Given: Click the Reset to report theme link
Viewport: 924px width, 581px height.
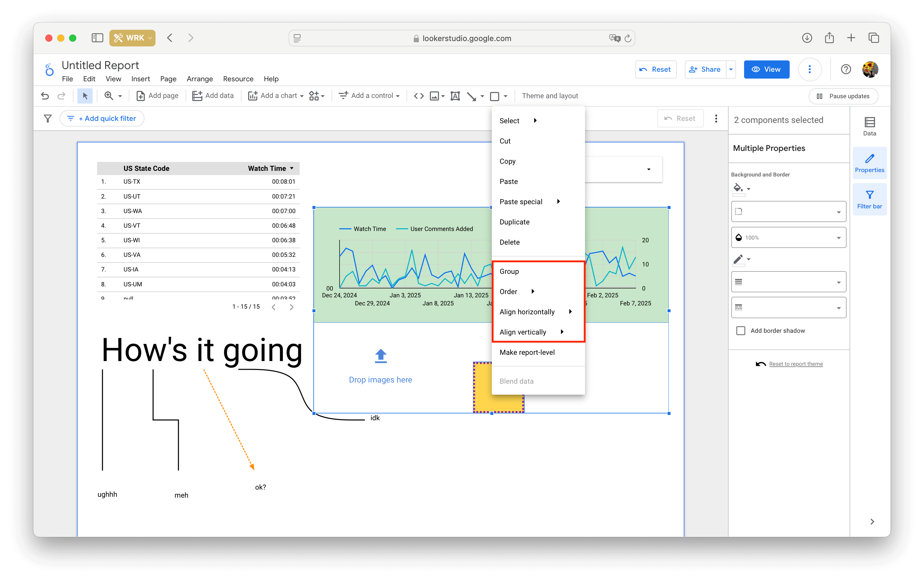Looking at the screenshot, I should click(x=796, y=363).
